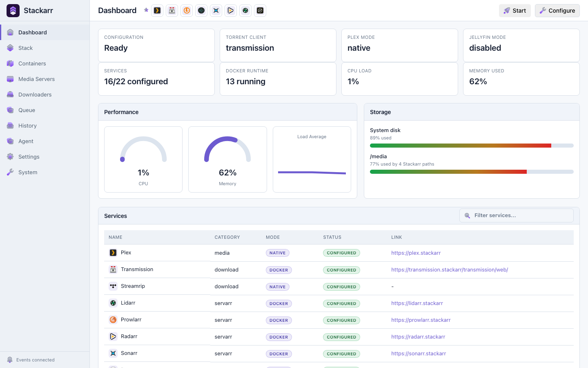Open the dark square swirl shortcut in the top bar

point(260,11)
